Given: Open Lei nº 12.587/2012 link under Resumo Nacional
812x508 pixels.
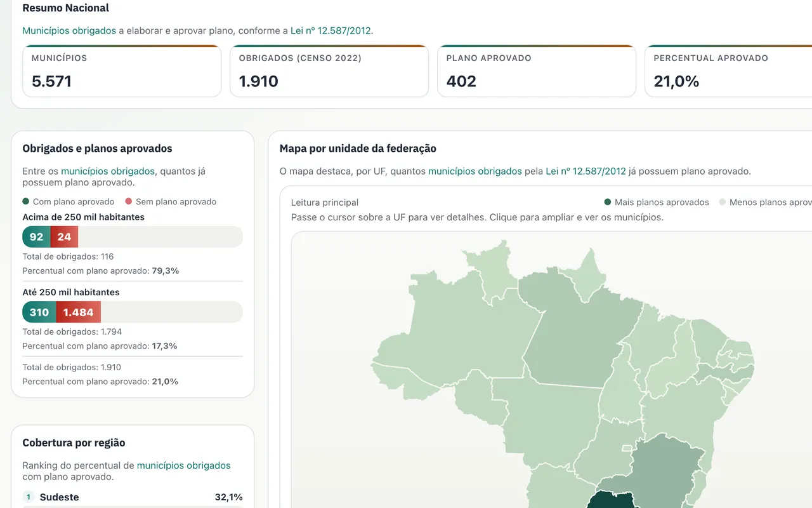Looking at the screenshot, I should (331, 30).
